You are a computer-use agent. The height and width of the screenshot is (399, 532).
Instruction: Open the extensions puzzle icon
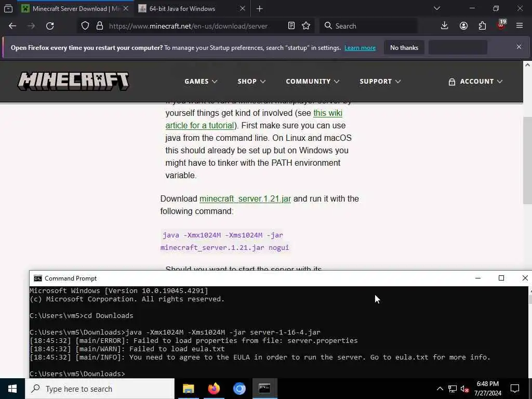(x=482, y=26)
